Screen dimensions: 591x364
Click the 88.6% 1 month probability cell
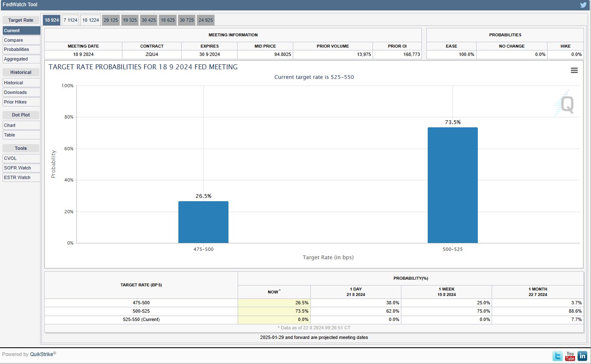pyautogui.click(x=538, y=311)
